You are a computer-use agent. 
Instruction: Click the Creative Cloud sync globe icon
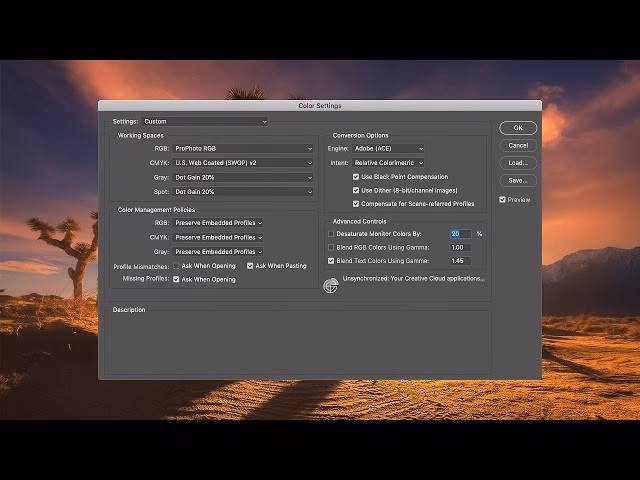tap(331, 285)
